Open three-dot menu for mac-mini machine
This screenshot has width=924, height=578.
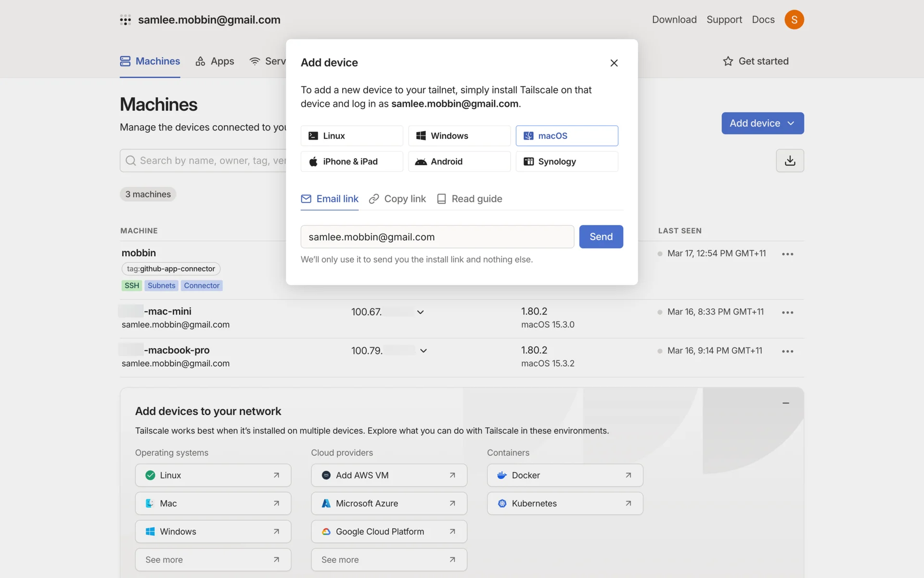click(787, 313)
